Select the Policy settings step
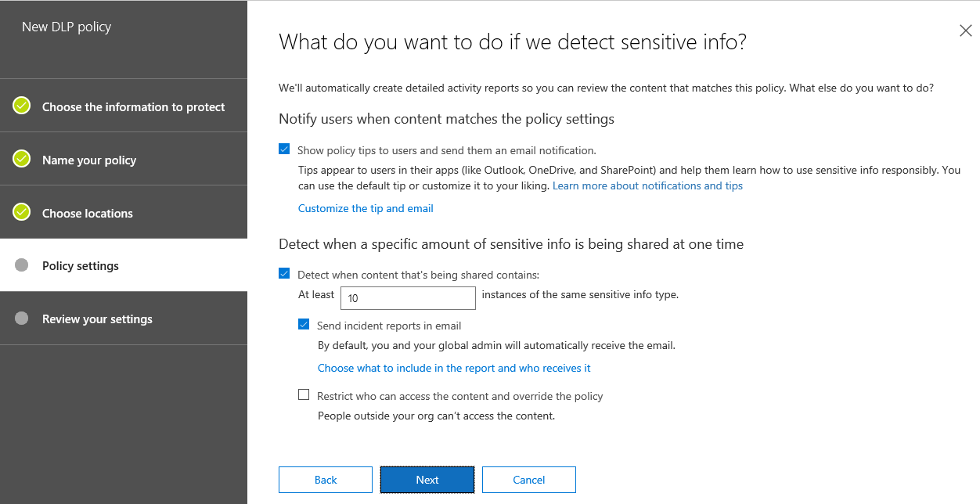This screenshot has height=504, width=980. click(81, 265)
